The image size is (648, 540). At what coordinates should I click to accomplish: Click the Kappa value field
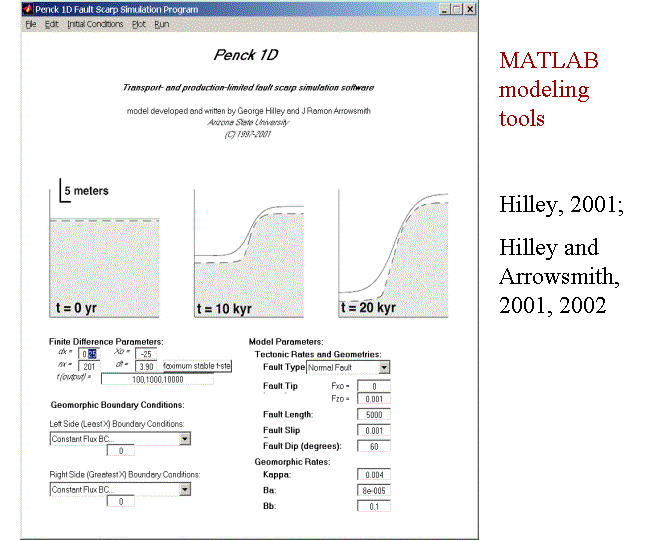[373, 476]
